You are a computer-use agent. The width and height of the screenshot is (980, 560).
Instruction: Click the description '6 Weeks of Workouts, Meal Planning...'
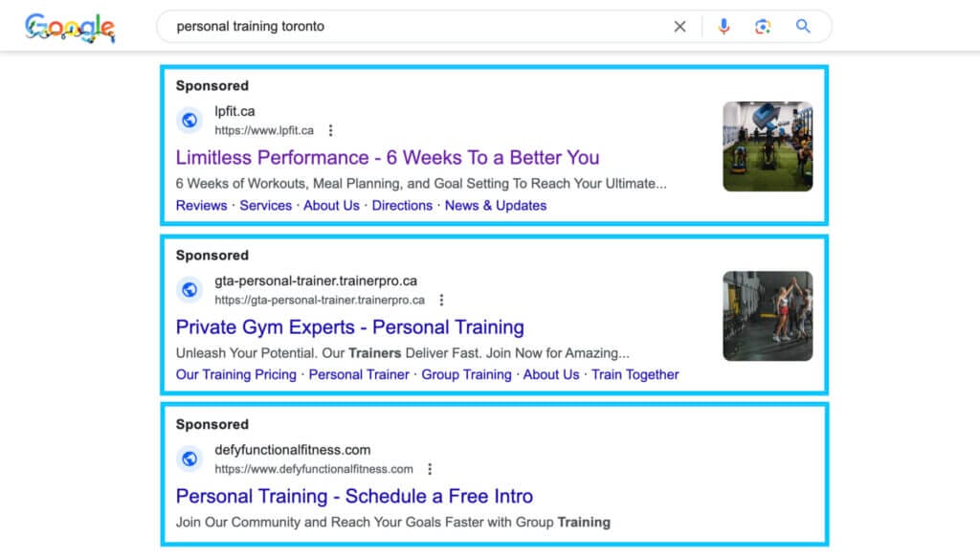421,184
